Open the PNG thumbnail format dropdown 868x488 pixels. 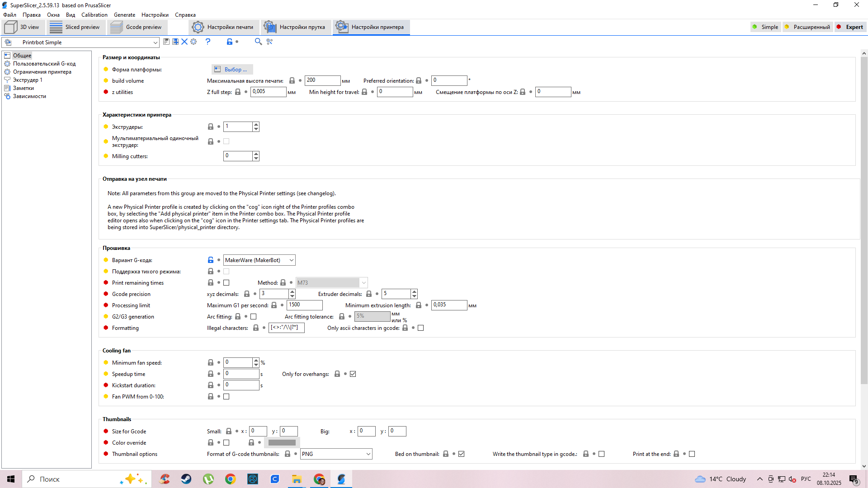tap(336, 454)
